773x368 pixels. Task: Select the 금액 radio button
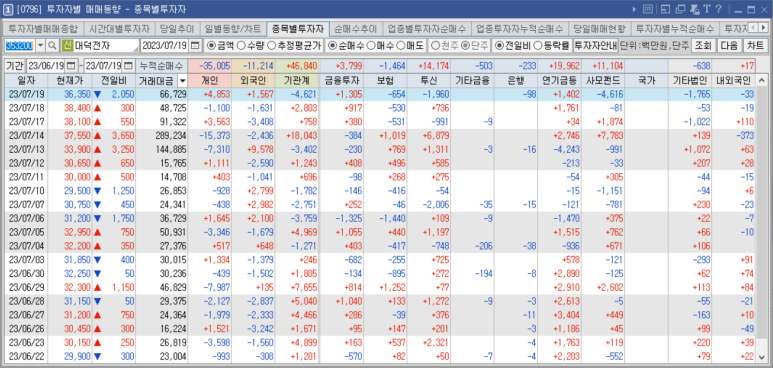[x=212, y=46]
